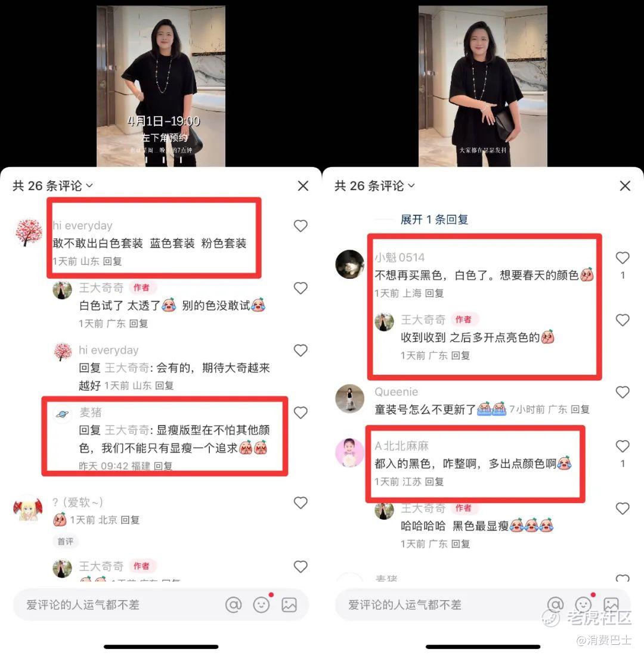The height and width of the screenshot is (655, 644).
Task: Open emoji picker in right comment bar
Action: (x=583, y=604)
